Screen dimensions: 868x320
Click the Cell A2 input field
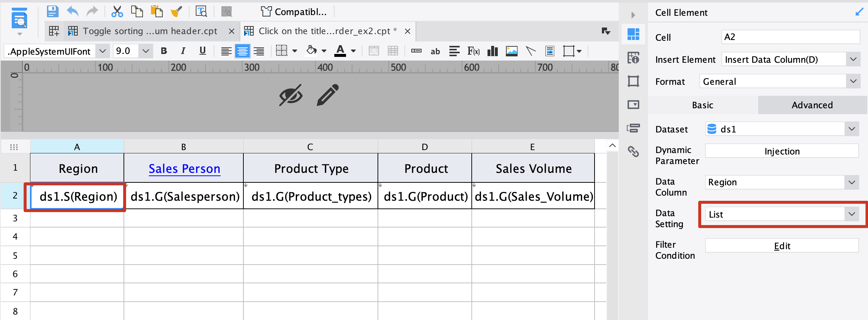tap(790, 37)
